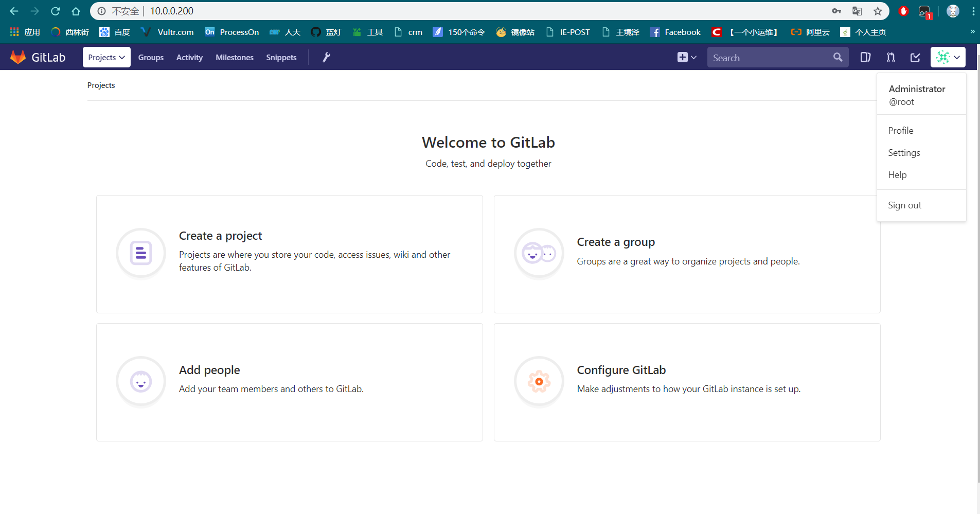Click the browser refresh icon

pos(55,11)
